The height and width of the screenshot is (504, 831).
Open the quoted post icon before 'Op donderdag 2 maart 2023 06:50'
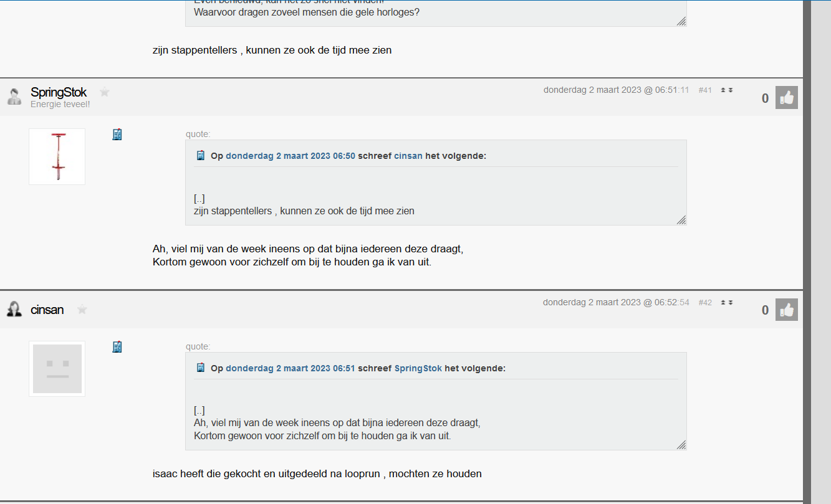201,156
